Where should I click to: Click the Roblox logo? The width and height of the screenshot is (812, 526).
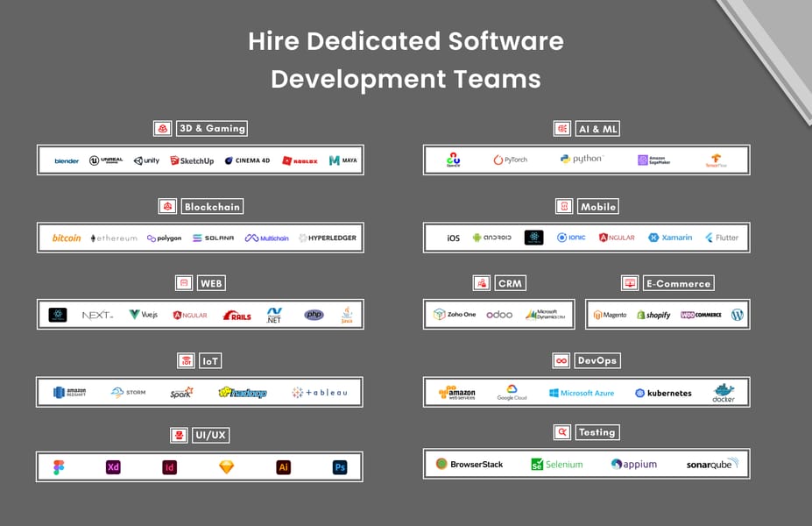300,161
